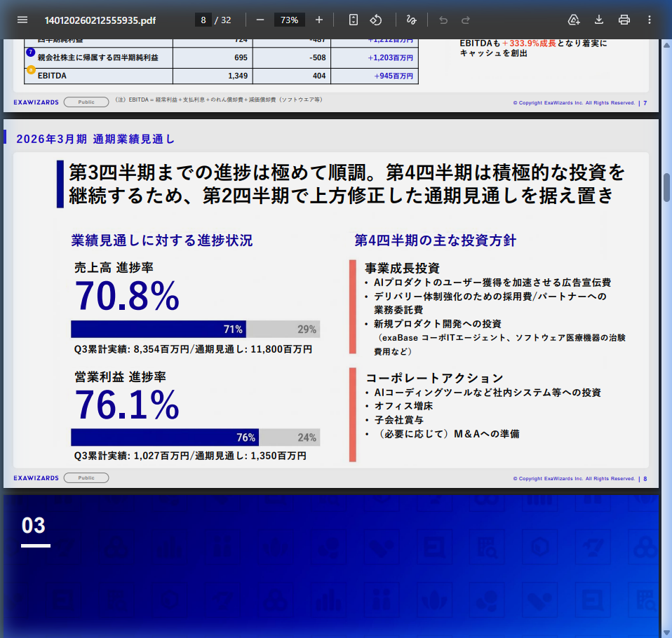The image size is (672, 638).
Task: Print the document
Action: [x=624, y=20]
